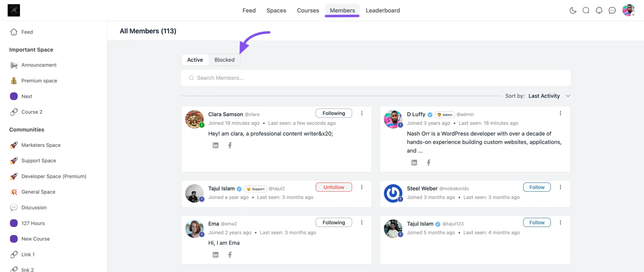The height and width of the screenshot is (272, 644).
Task: Click the Search Members input field
Action: (376, 78)
